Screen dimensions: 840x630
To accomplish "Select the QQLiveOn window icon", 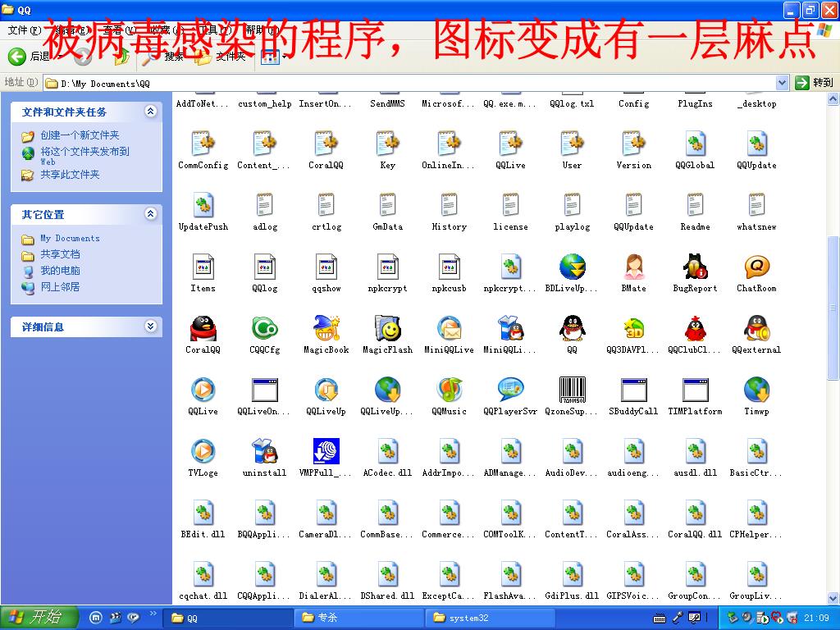I will click(x=265, y=390).
